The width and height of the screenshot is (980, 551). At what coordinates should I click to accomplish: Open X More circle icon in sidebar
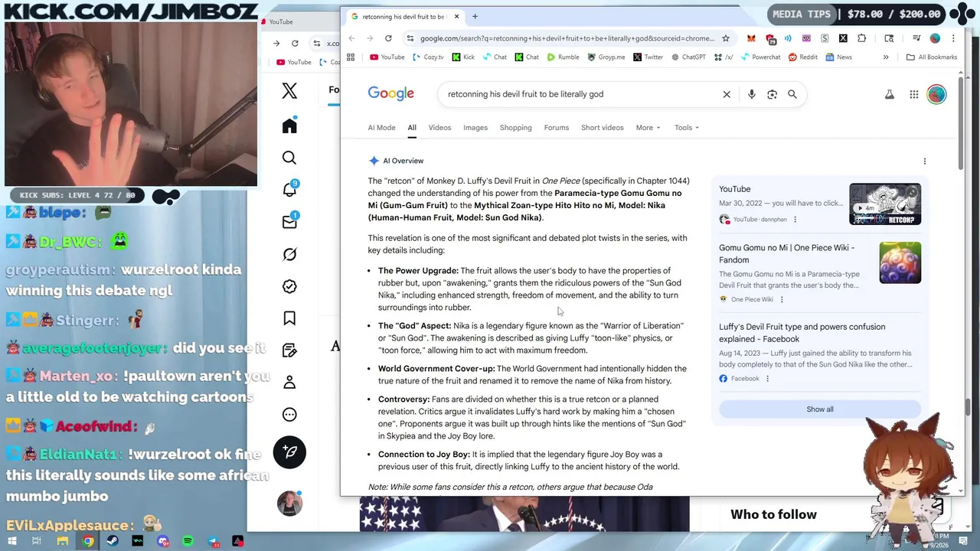click(x=289, y=415)
